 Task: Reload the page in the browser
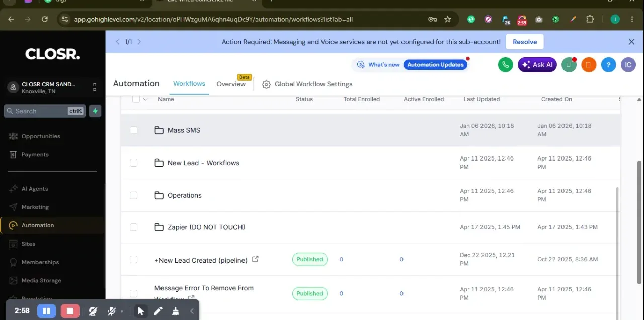45,19
